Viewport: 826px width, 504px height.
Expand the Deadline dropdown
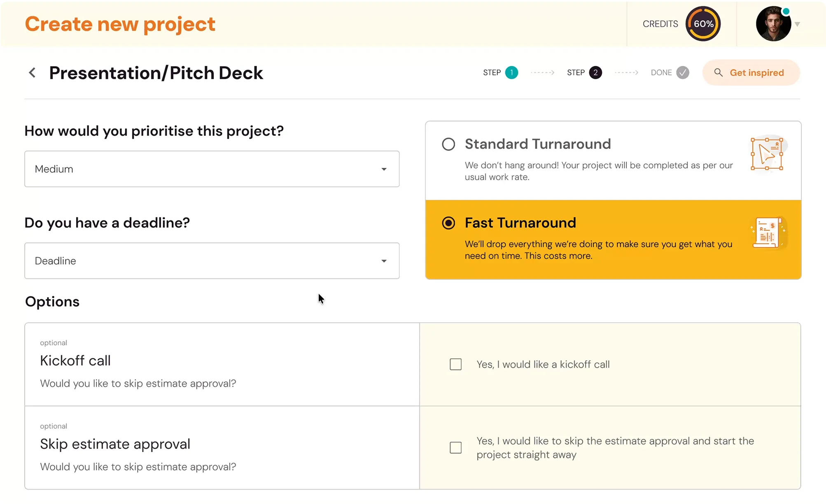click(212, 261)
